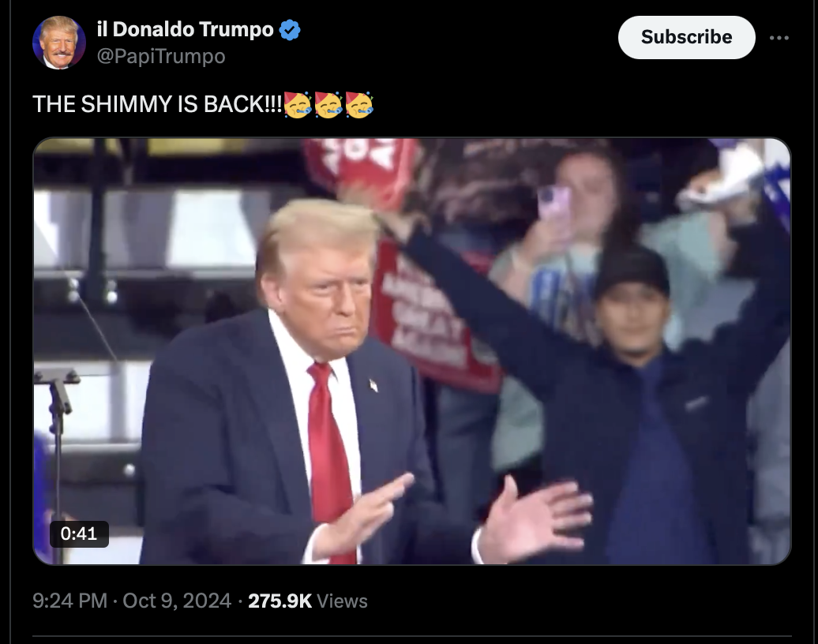Viewport: 818px width, 644px height.
Task: Select the THE SHIMMY IS BACK!!! text
Action: pyautogui.click(x=157, y=104)
